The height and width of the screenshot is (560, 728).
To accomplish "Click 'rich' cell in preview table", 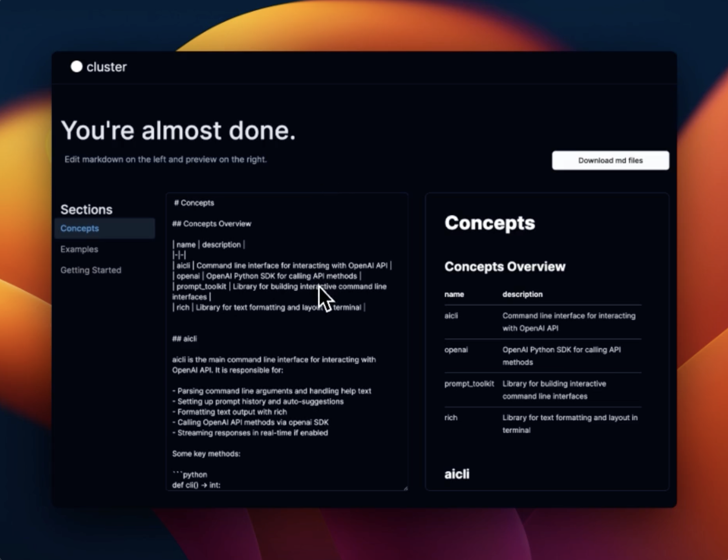I will pos(451,417).
